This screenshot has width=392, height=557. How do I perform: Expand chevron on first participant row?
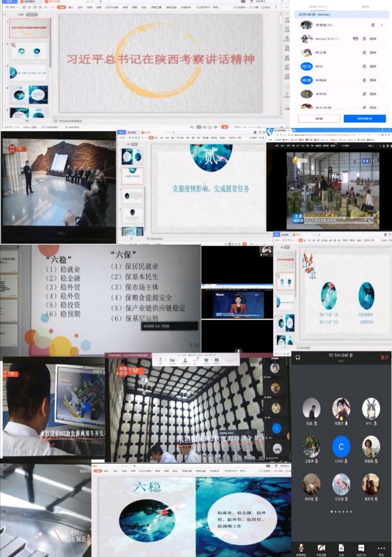tap(382, 25)
